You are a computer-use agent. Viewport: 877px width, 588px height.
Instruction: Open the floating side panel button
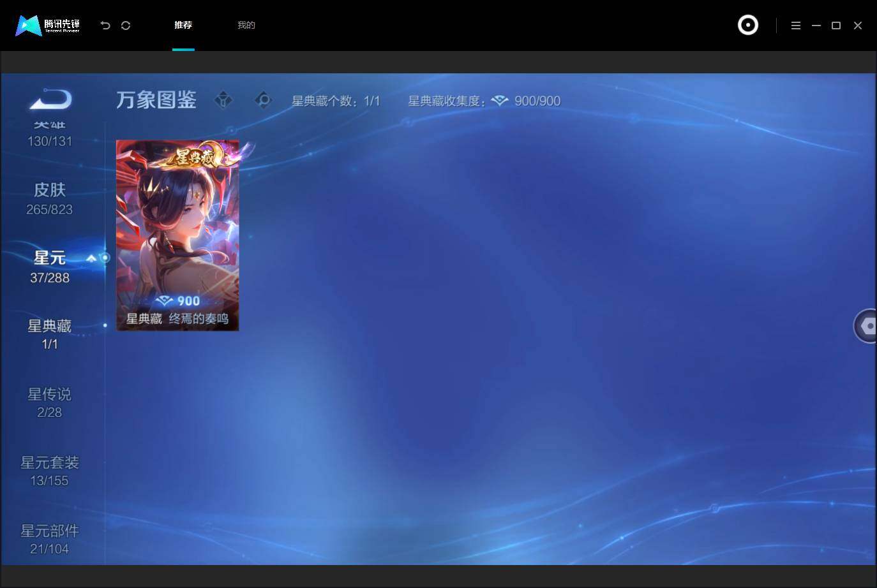866,326
